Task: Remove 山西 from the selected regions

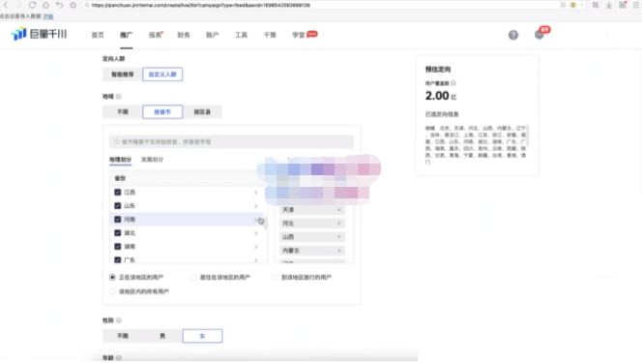Action: (x=340, y=237)
